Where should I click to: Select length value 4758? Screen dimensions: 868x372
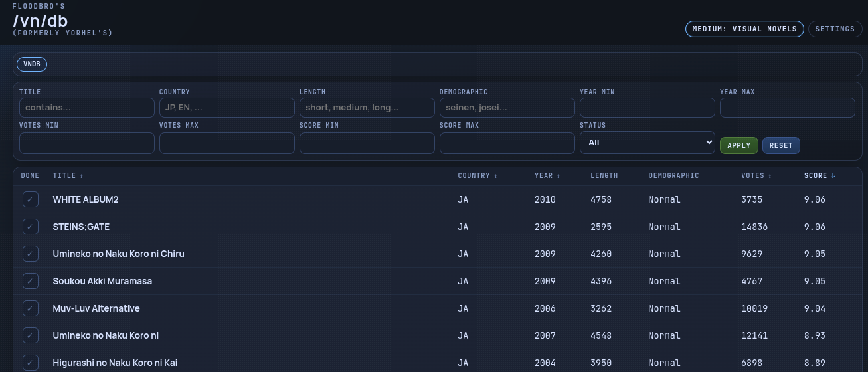(x=601, y=199)
